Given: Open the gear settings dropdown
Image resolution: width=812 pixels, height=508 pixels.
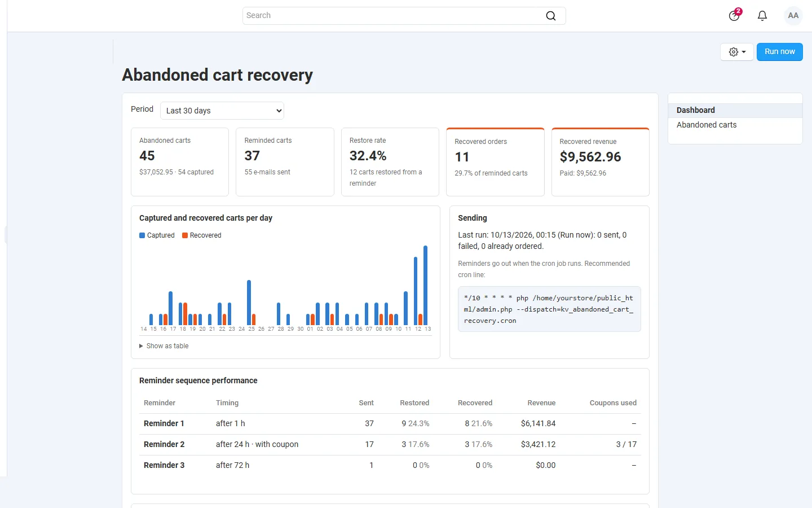Looking at the screenshot, I should 737,52.
